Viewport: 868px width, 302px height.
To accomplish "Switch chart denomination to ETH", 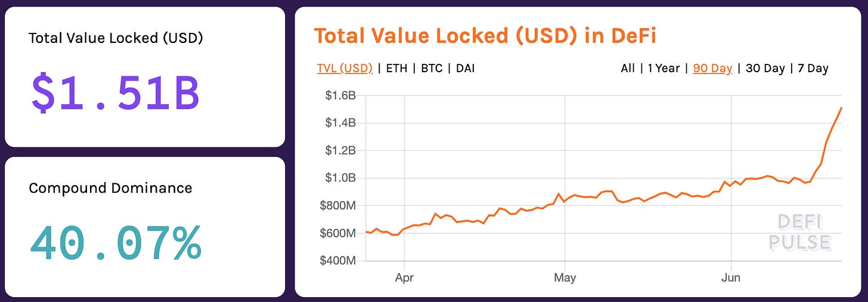I will click(x=396, y=68).
